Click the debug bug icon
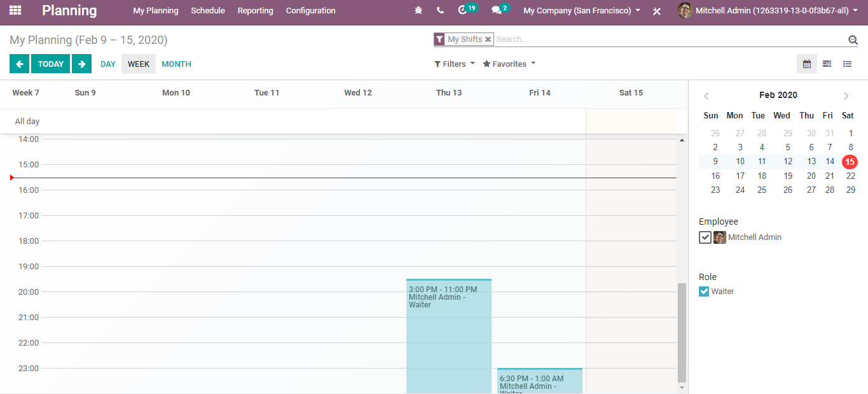 418,11
